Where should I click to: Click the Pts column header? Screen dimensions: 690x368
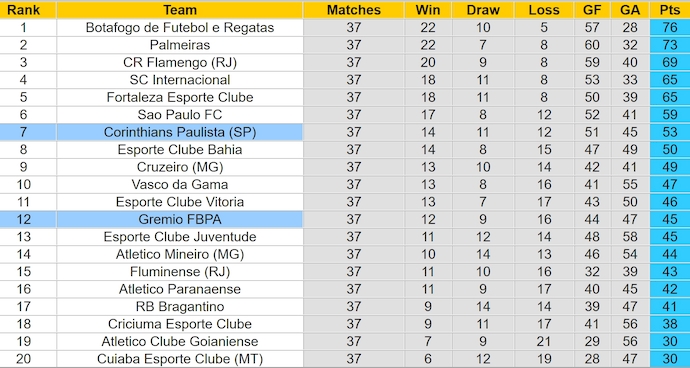click(670, 10)
